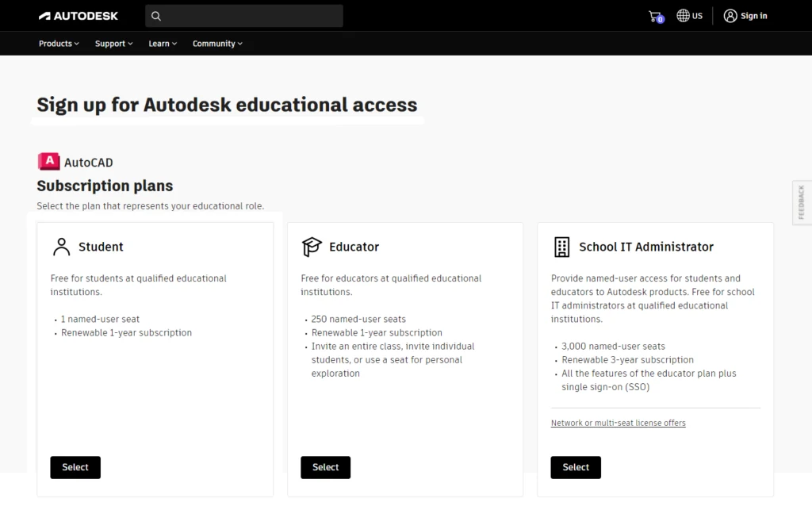Click 'Renewable 3-year subscription' bullet
The height and width of the screenshot is (510, 812).
pos(628,359)
